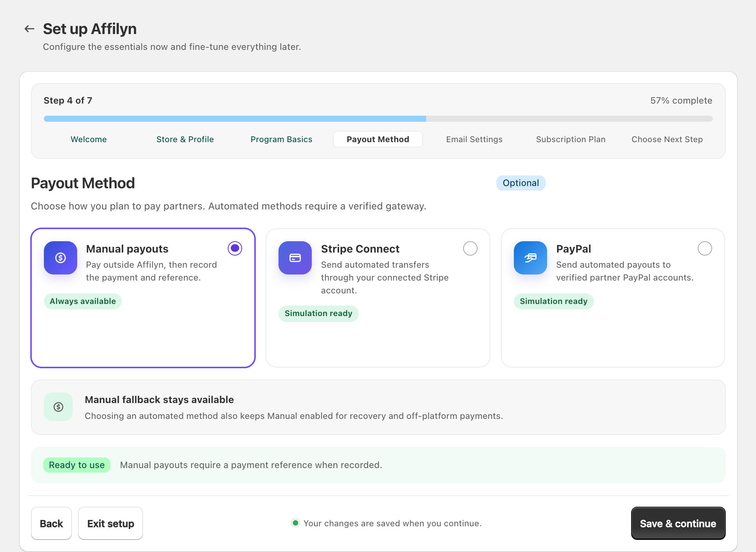Click the back arrow next to Set up Affilyn

30,29
